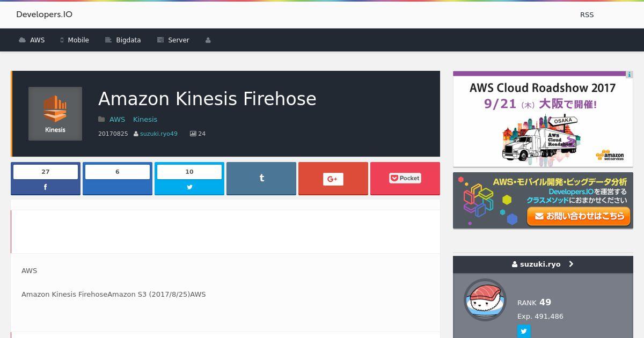Click the user icon in navigation bar
Image resolution: width=644 pixels, height=338 pixels.
(x=208, y=40)
